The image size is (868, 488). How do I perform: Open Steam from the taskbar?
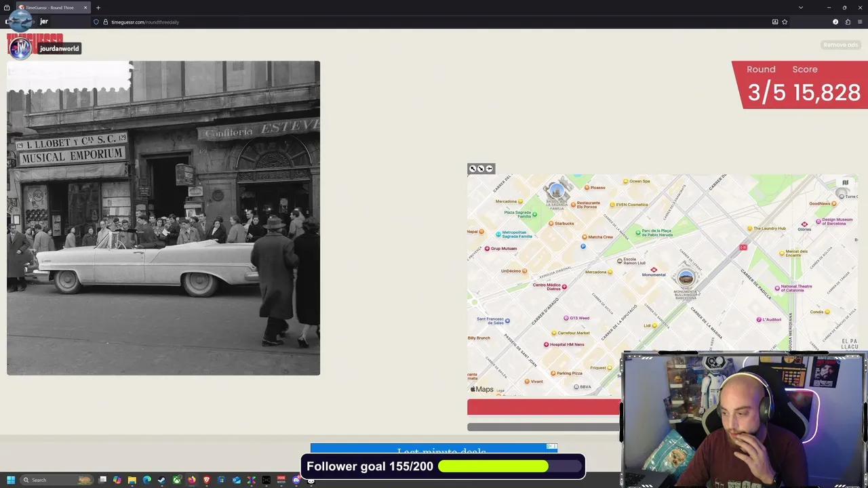click(161, 480)
